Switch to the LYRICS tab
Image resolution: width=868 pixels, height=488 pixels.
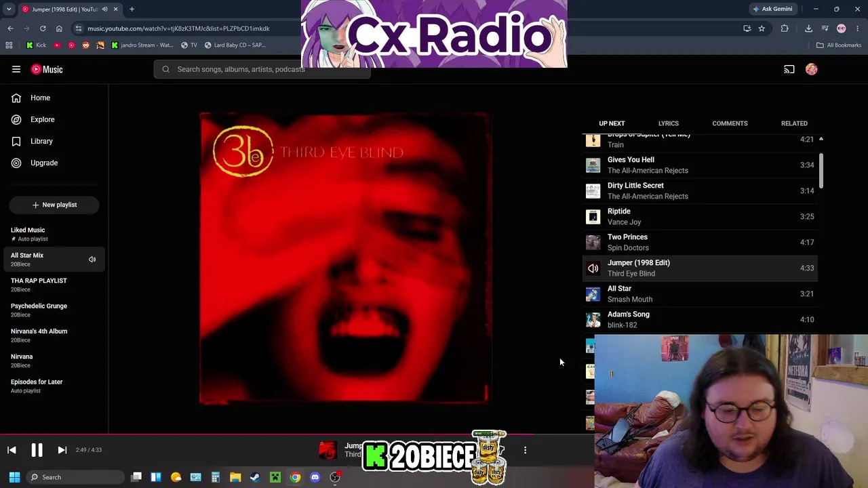pyautogui.click(x=669, y=123)
